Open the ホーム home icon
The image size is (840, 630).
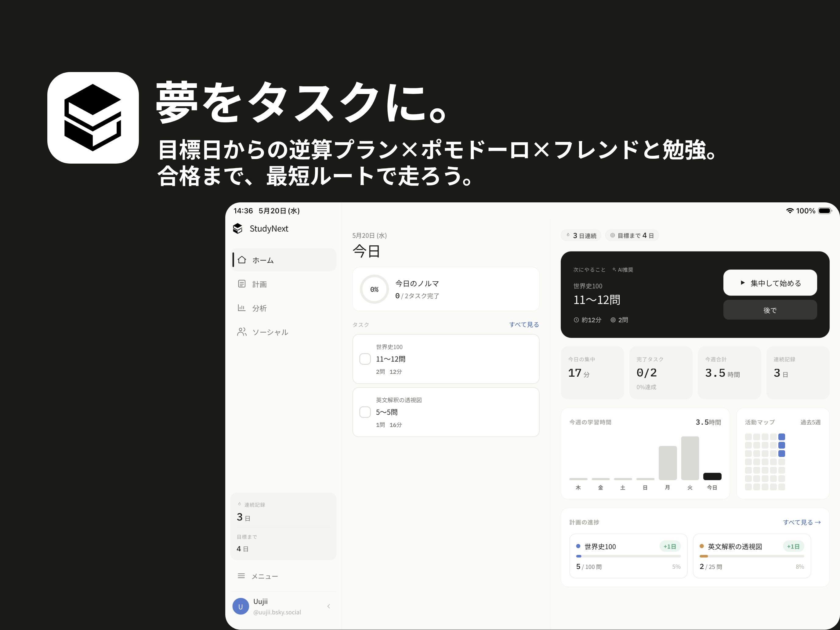tap(242, 260)
